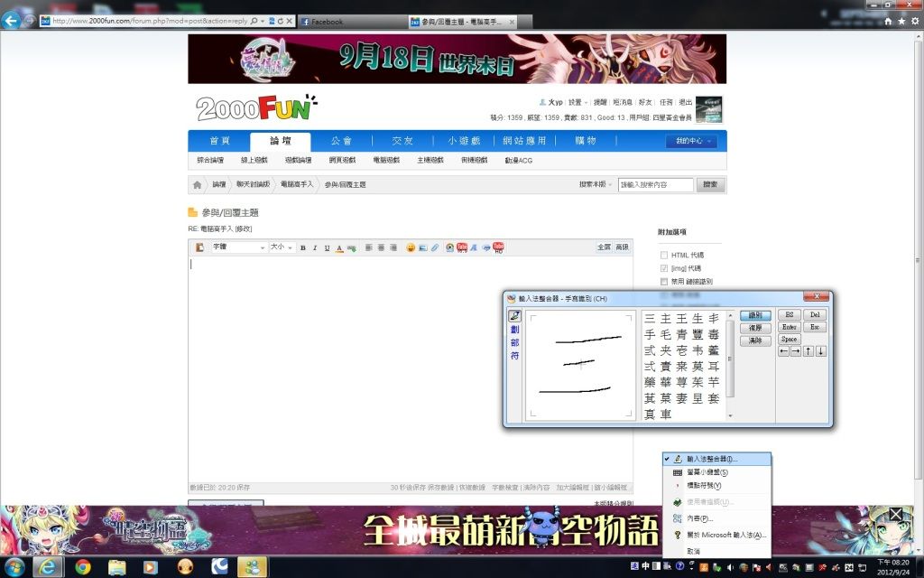Image resolution: width=924 pixels, height=578 pixels.
Task: Switch to the Facebook browser tab
Action: 350,22
